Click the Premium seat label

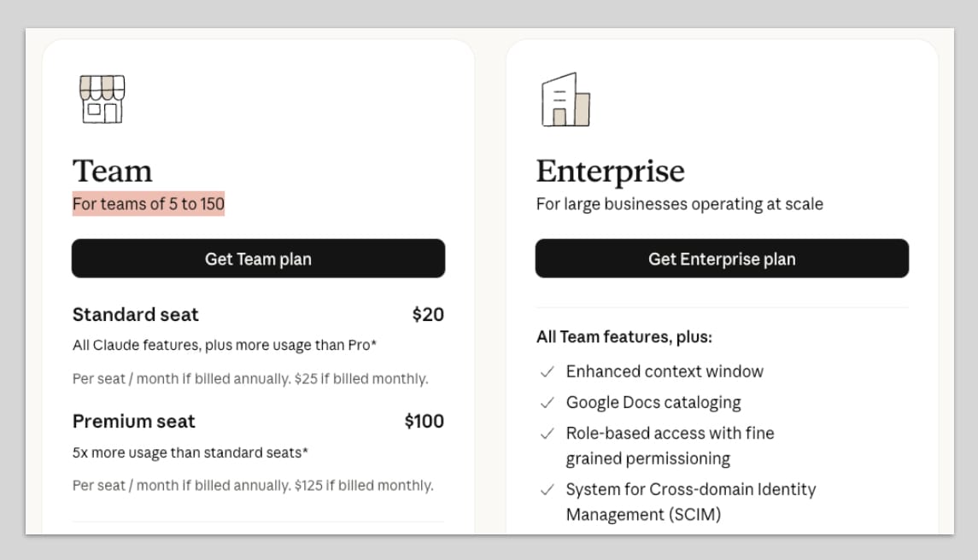click(x=133, y=421)
